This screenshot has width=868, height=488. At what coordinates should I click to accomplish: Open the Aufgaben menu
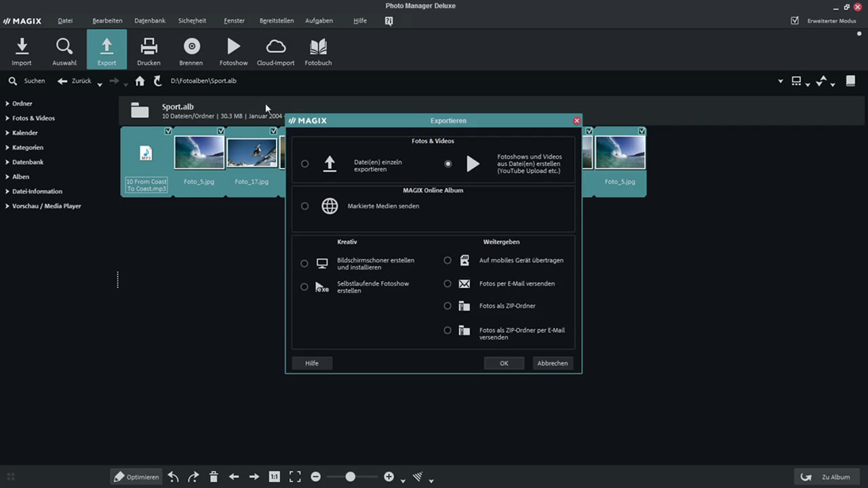point(319,21)
